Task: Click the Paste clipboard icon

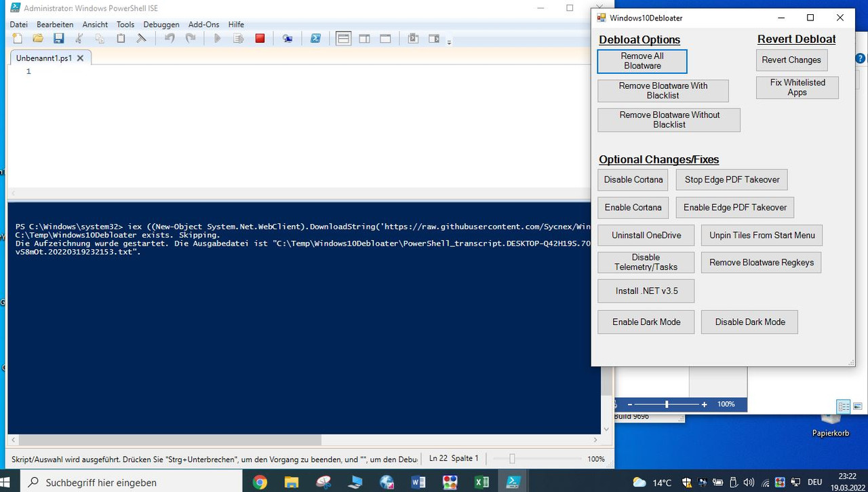Action: click(121, 39)
